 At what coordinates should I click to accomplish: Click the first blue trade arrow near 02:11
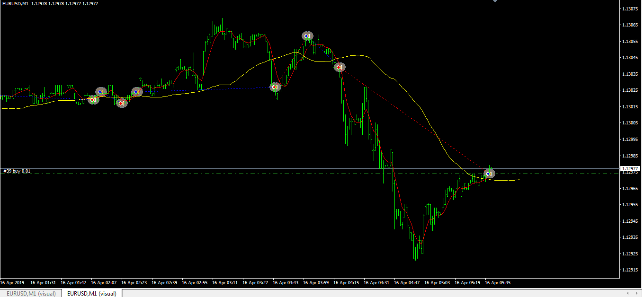pos(100,92)
